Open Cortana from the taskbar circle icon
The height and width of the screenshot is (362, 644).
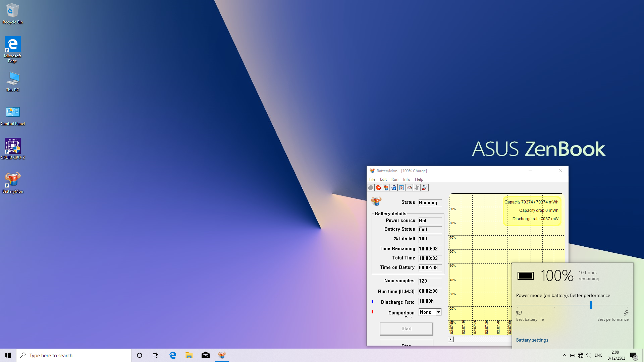click(140, 355)
